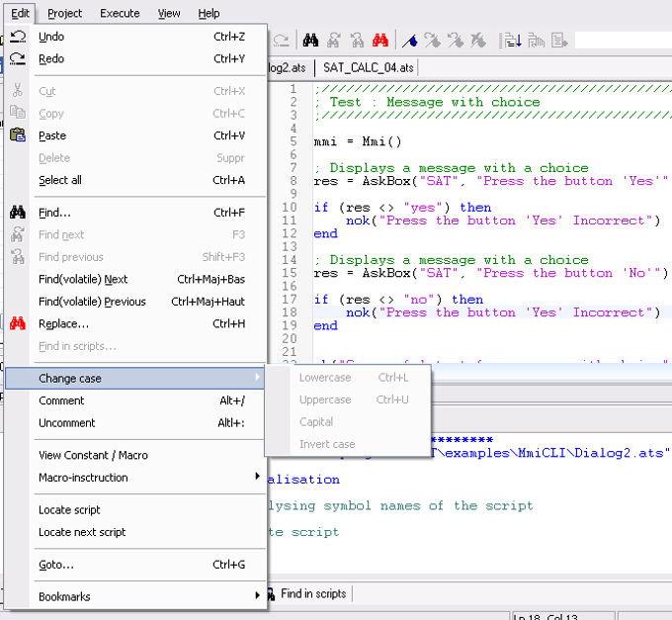
Task: Click Find in scripts... menu entry
Action: (x=135, y=346)
